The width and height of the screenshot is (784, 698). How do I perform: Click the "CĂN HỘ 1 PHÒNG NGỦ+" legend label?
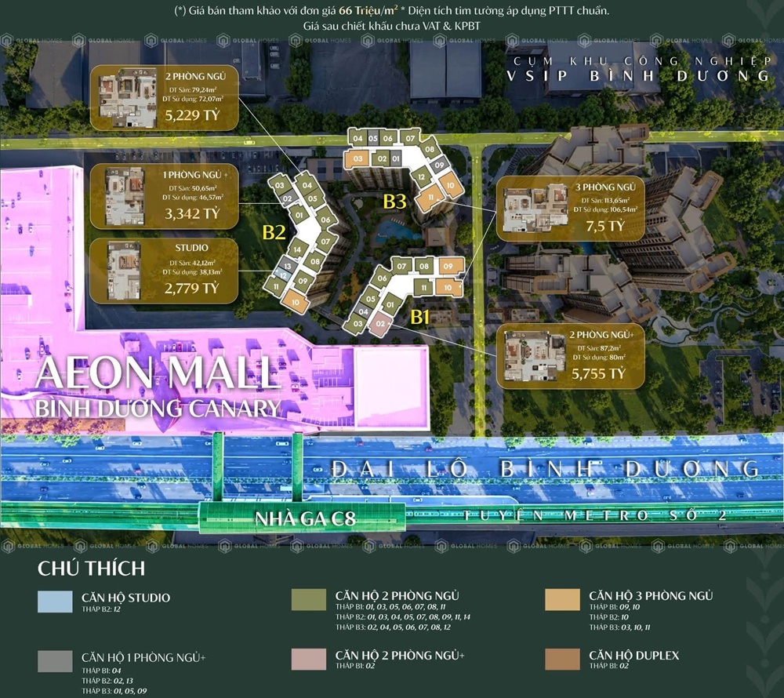(143, 657)
